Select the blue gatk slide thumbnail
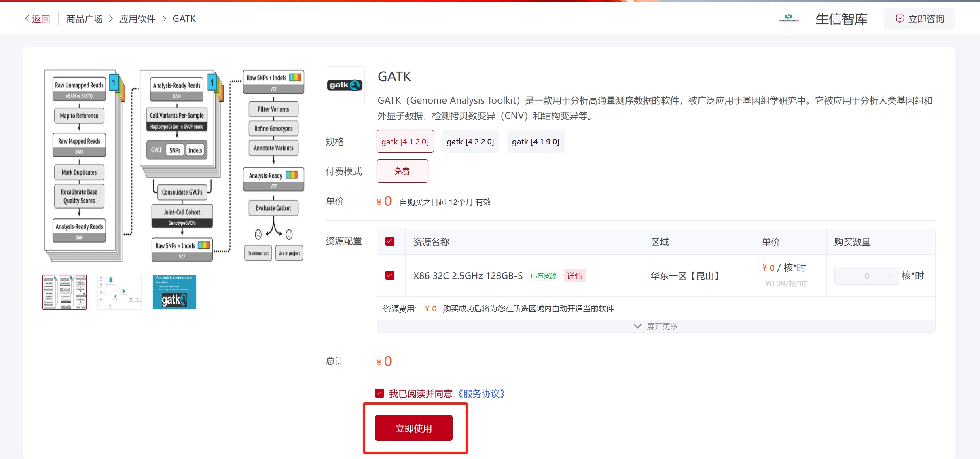Image resolution: width=980 pixels, height=459 pixels. tap(174, 292)
